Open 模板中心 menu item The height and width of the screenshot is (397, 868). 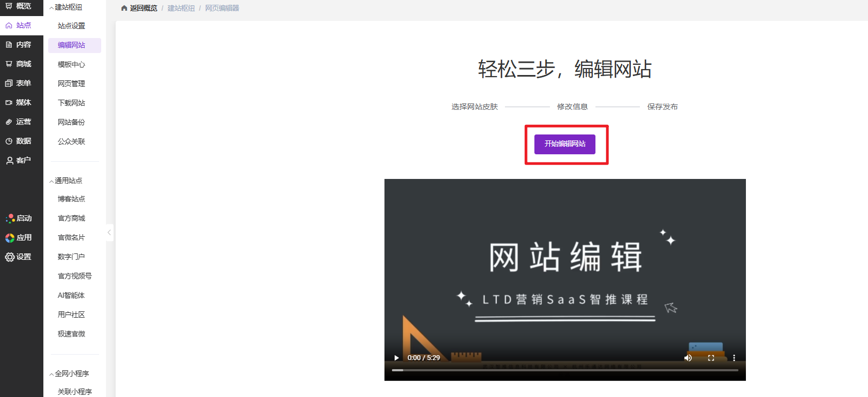pyautogui.click(x=71, y=64)
